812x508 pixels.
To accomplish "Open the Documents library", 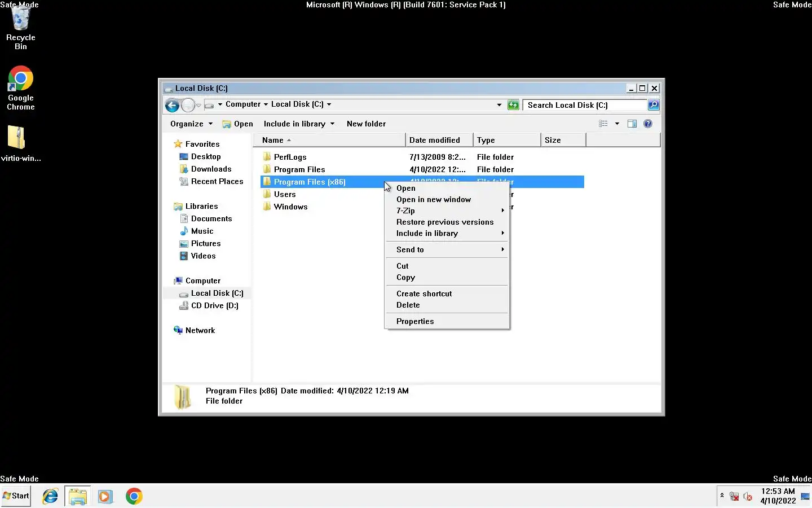I will pyautogui.click(x=211, y=218).
